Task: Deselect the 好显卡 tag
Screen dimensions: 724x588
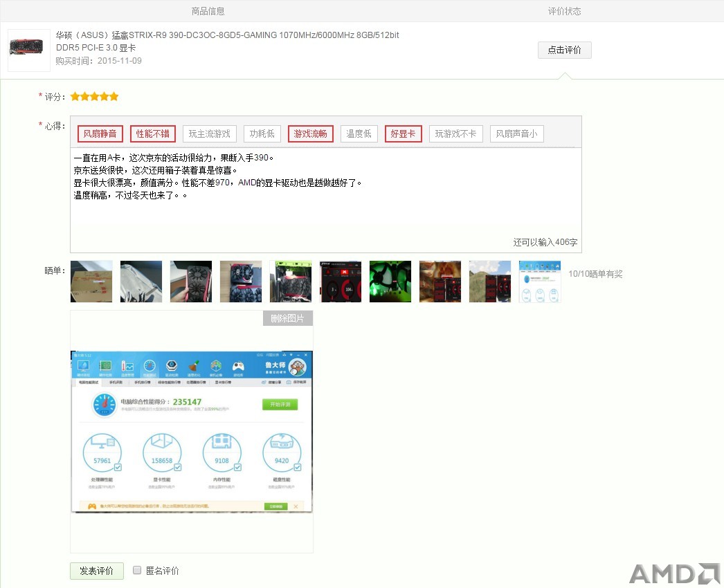Action: coord(403,134)
